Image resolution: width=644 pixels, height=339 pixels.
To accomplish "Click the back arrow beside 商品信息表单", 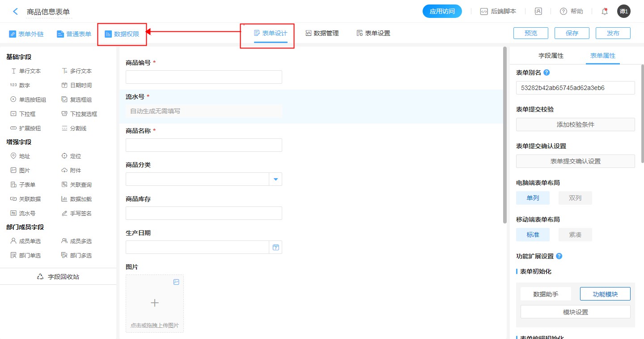I will click(x=16, y=12).
